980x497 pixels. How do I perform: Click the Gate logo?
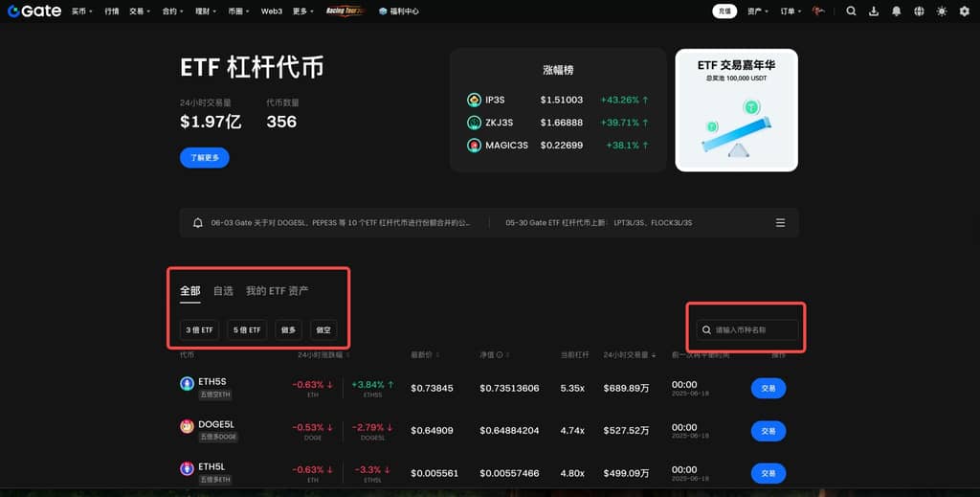[34, 11]
